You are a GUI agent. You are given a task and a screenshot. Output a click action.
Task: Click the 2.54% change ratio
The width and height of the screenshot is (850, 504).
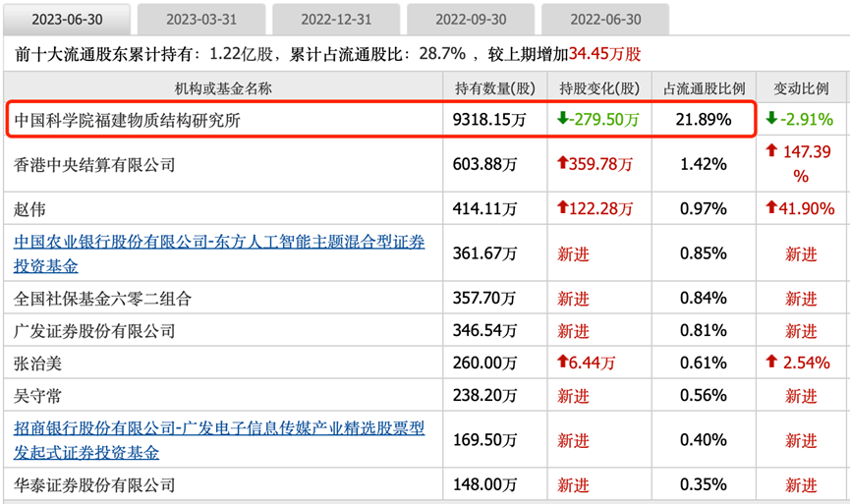pyautogui.click(x=797, y=363)
